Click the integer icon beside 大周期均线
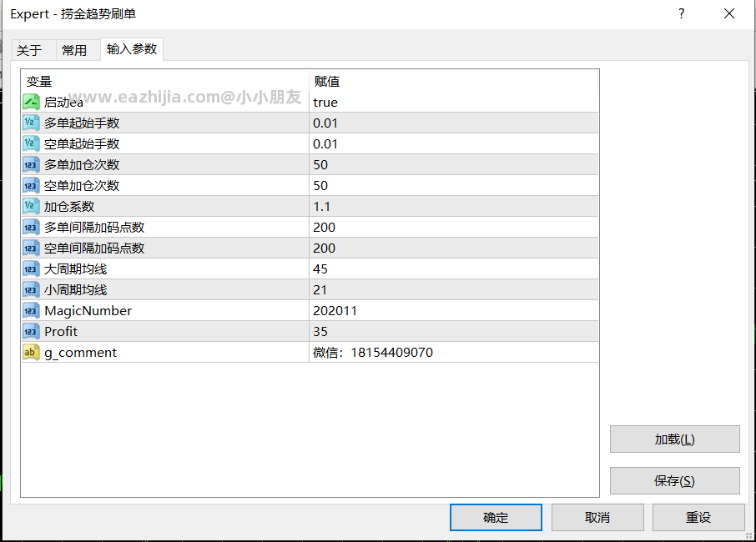This screenshot has height=542, width=756. (31, 268)
